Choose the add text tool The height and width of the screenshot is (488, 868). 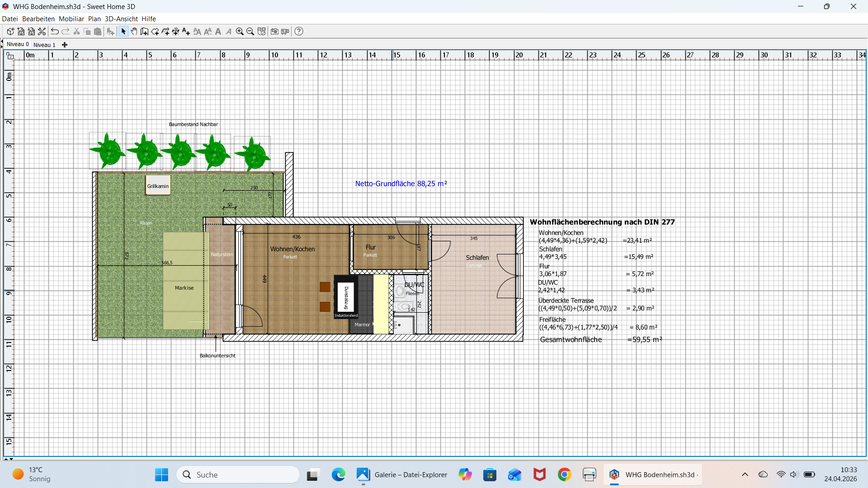186,32
